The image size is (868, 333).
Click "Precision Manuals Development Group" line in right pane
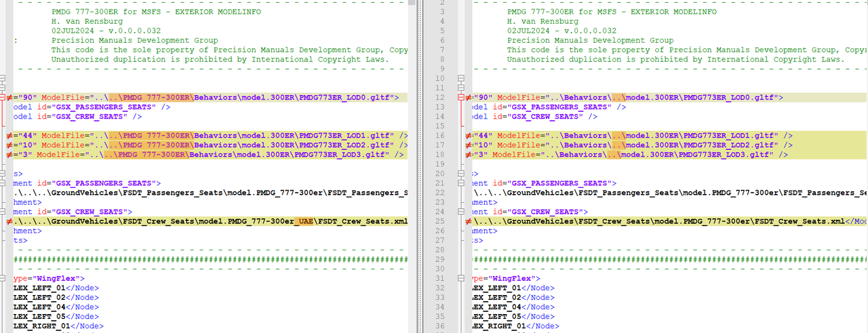coord(590,41)
